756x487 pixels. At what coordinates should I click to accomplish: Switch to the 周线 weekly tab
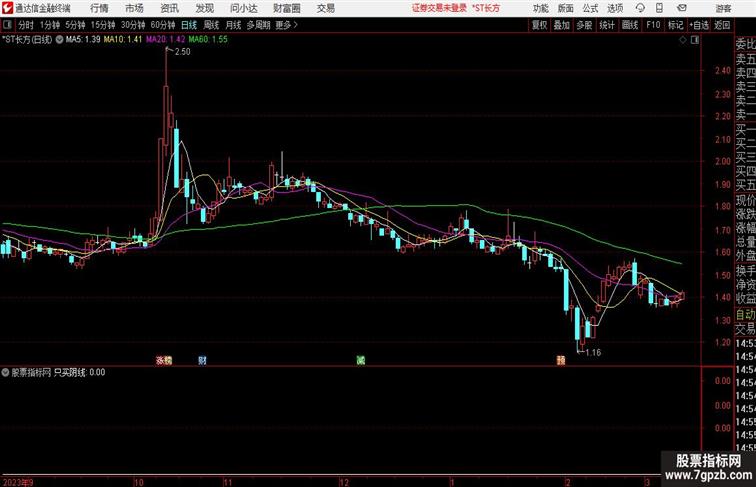click(x=211, y=25)
